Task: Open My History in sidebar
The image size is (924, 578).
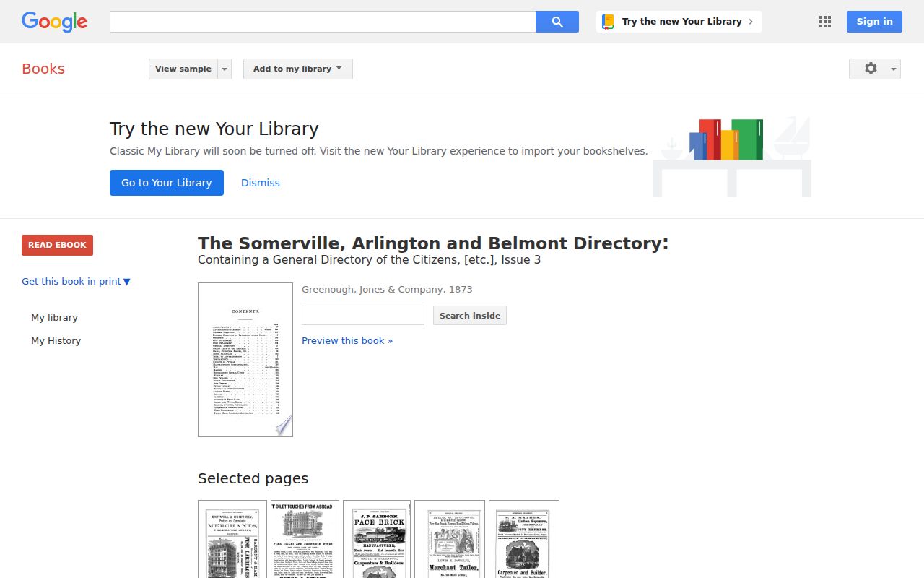Action: 56,341
